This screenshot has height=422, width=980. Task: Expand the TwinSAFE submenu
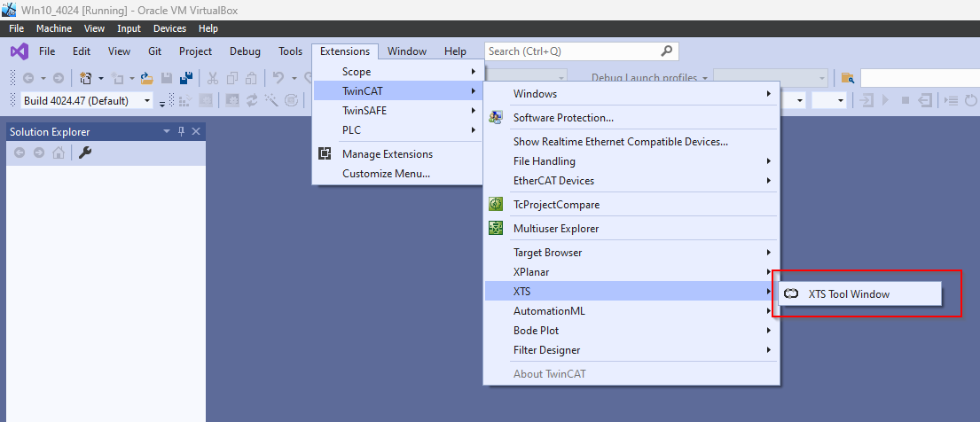pyautogui.click(x=397, y=111)
